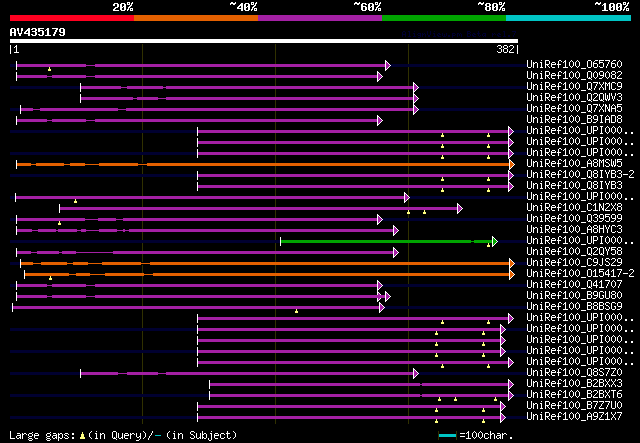Open subject UniRef100_B2BXT6
This screenshot has width=640, height=443.
pyautogui.click(x=574, y=395)
